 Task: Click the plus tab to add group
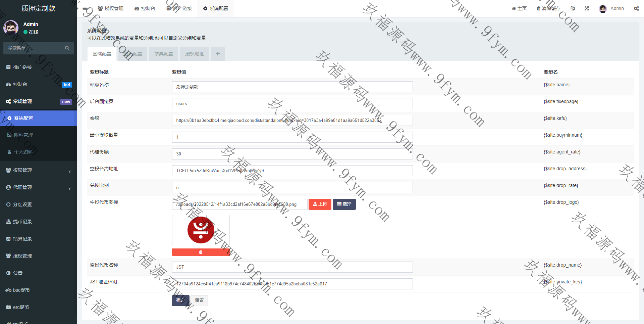point(218,54)
